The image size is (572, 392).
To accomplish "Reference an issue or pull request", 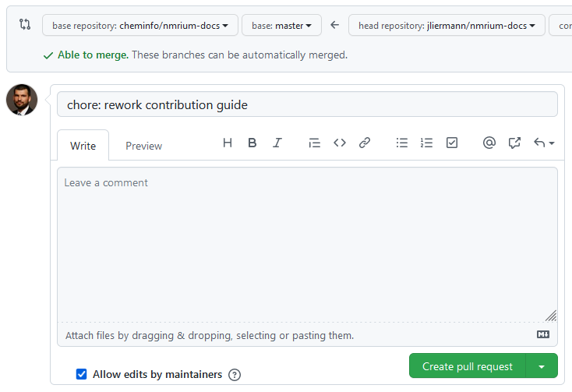I will tap(514, 143).
